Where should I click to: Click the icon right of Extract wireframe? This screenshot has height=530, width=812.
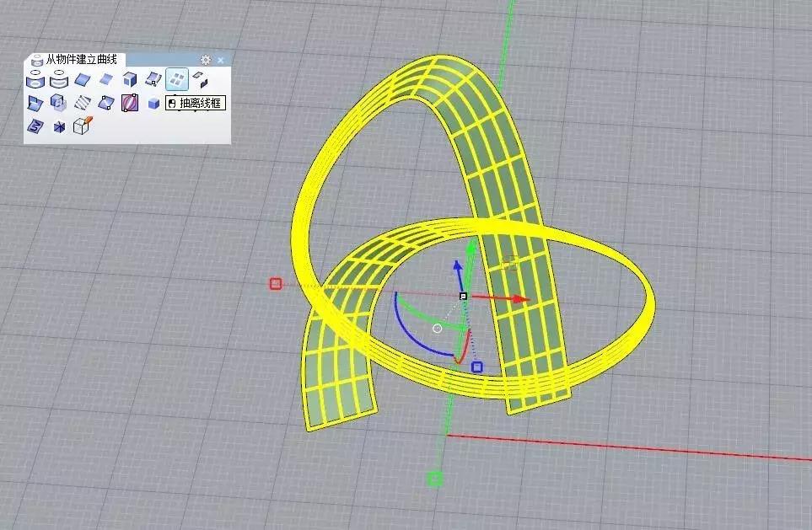200,80
